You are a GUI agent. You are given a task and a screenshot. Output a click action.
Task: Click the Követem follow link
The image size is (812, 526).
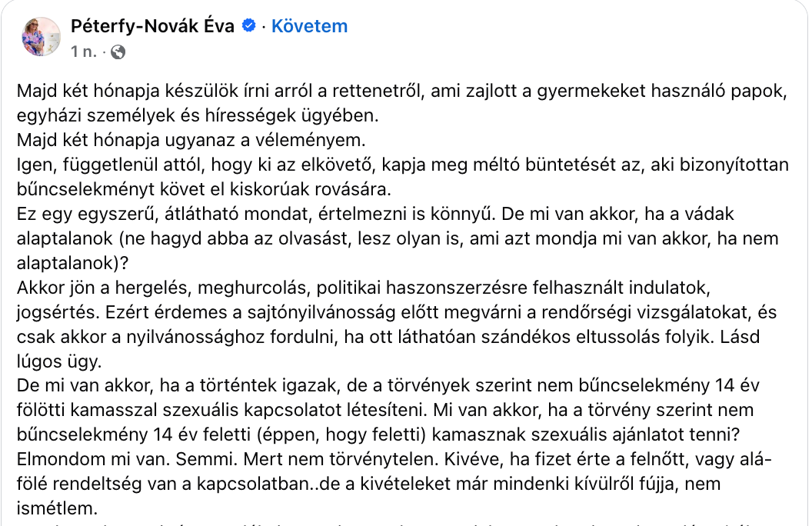309,27
